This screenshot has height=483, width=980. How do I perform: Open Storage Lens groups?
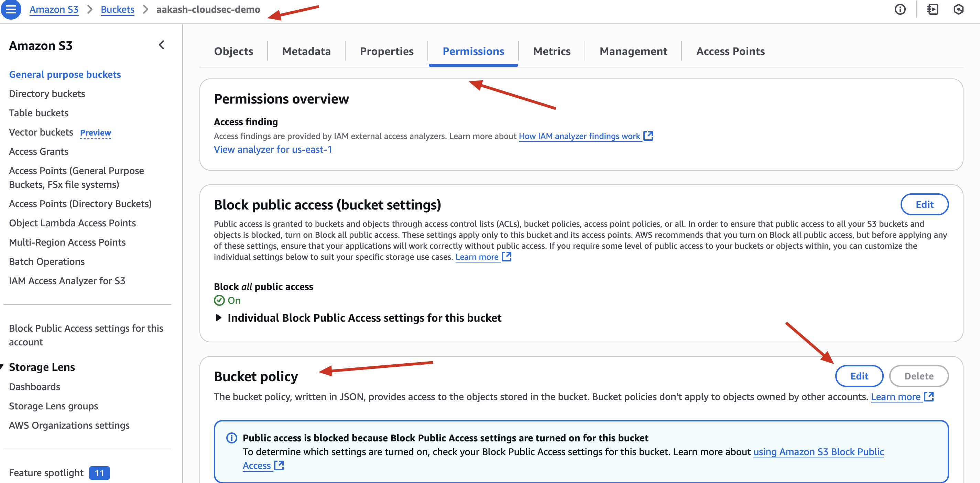point(53,406)
